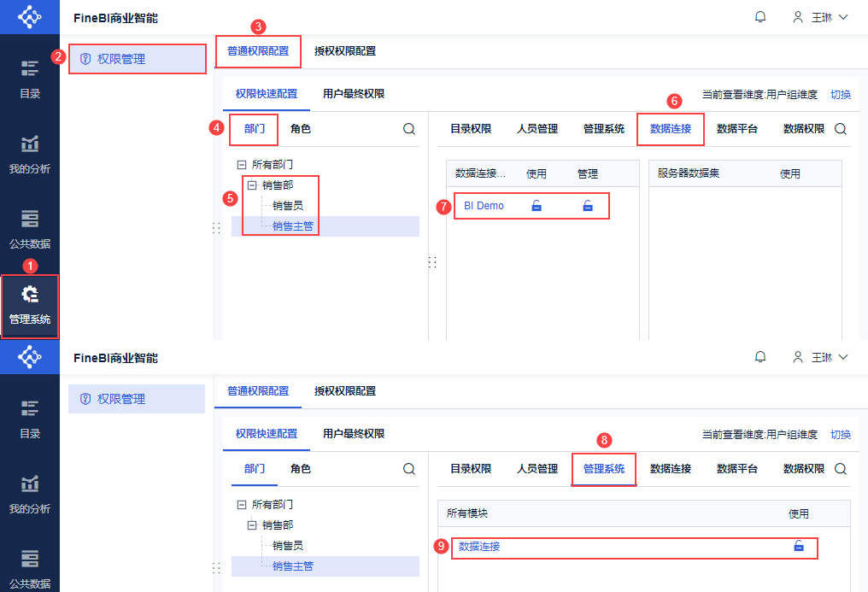Open 目录 icon in the upper sidebar

pos(30,68)
